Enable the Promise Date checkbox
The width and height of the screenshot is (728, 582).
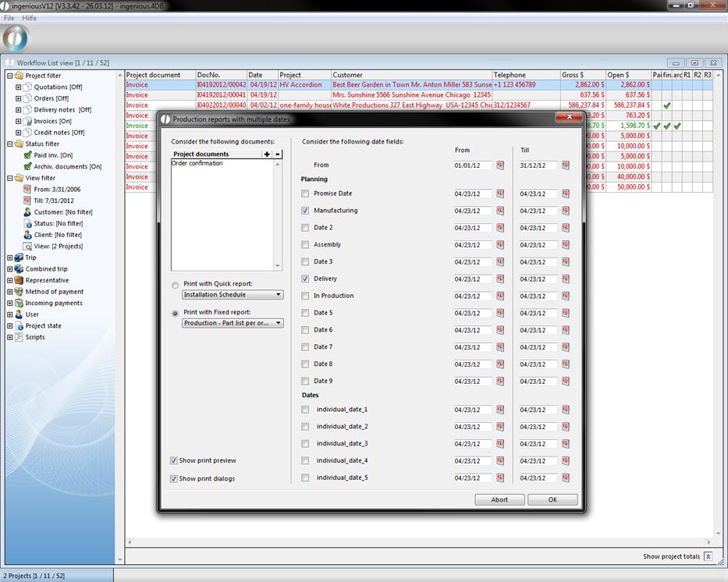[x=305, y=193]
